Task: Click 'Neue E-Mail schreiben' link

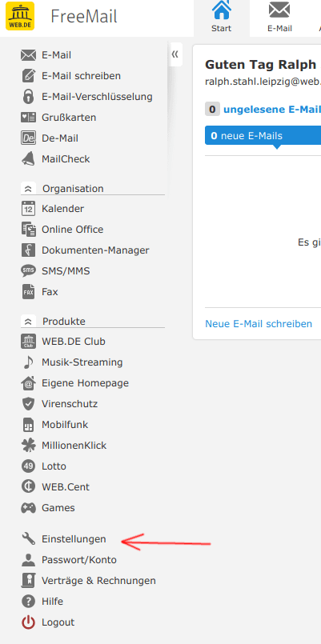Action: tap(259, 324)
